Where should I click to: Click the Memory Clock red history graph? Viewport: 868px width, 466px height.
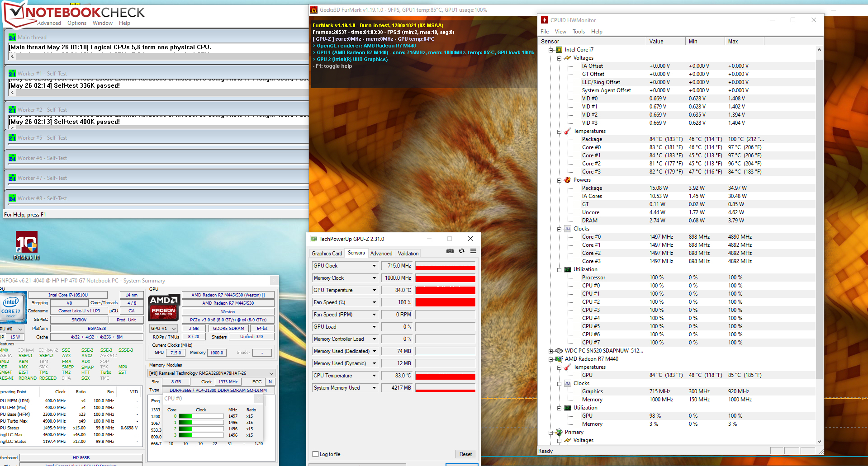[x=446, y=278]
